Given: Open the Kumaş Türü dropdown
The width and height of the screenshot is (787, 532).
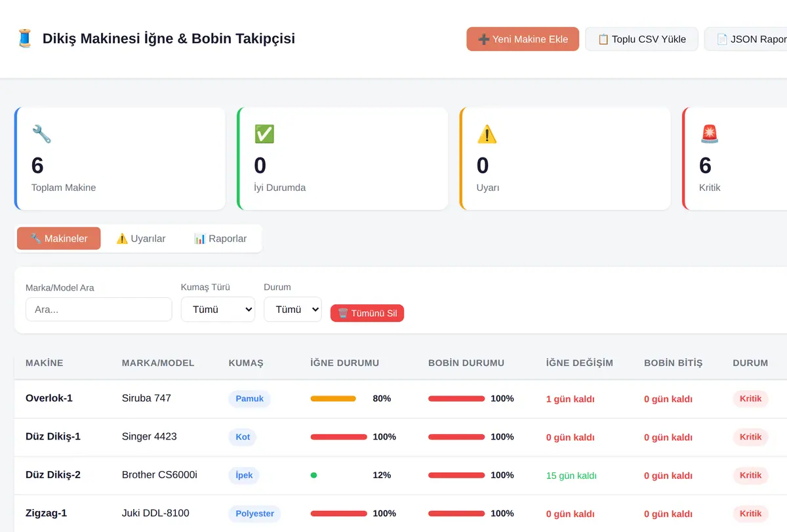Looking at the screenshot, I should click(x=218, y=310).
